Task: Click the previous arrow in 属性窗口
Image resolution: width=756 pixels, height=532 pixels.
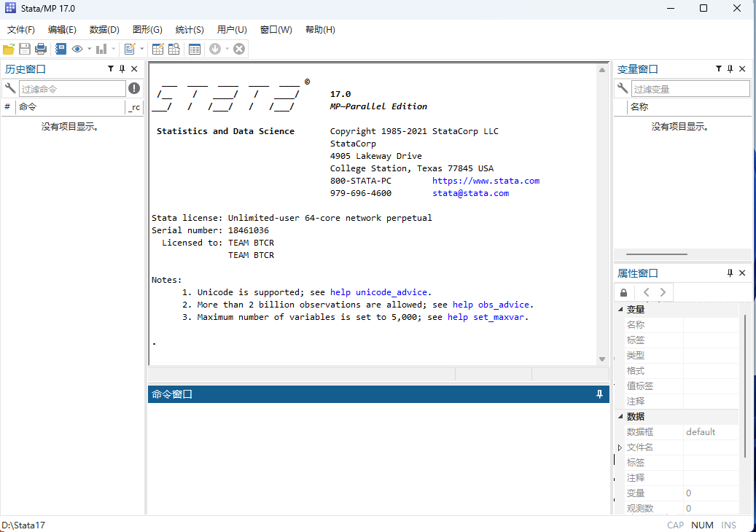Action: [x=647, y=292]
